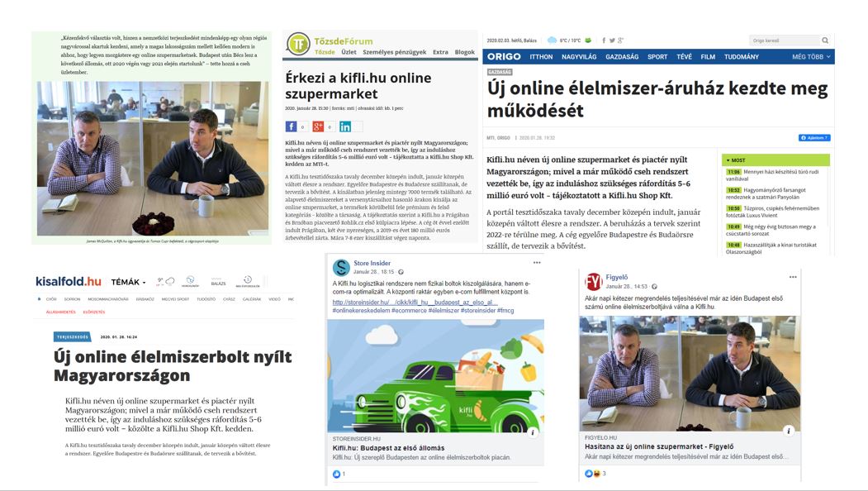
Task: Open 'Hasítana az új online szupermarket' link title
Action: (x=659, y=446)
